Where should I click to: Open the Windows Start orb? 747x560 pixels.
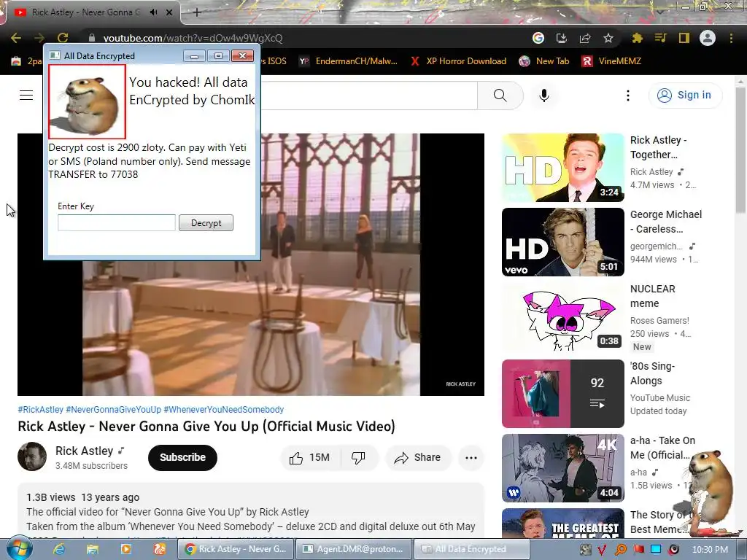(18, 549)
